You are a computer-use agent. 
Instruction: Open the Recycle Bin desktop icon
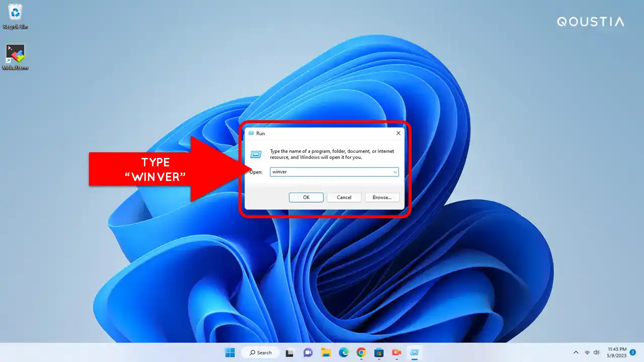coord(15,16)
